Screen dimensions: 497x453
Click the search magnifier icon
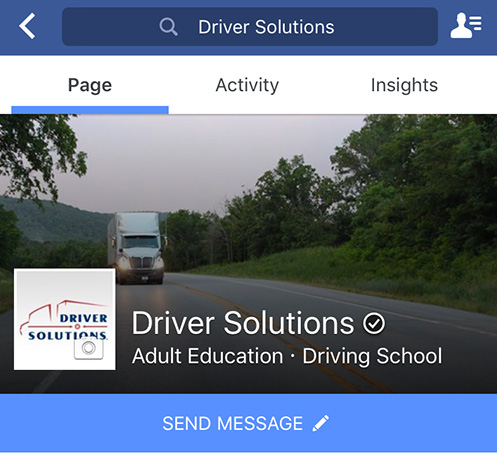(168, 27)
